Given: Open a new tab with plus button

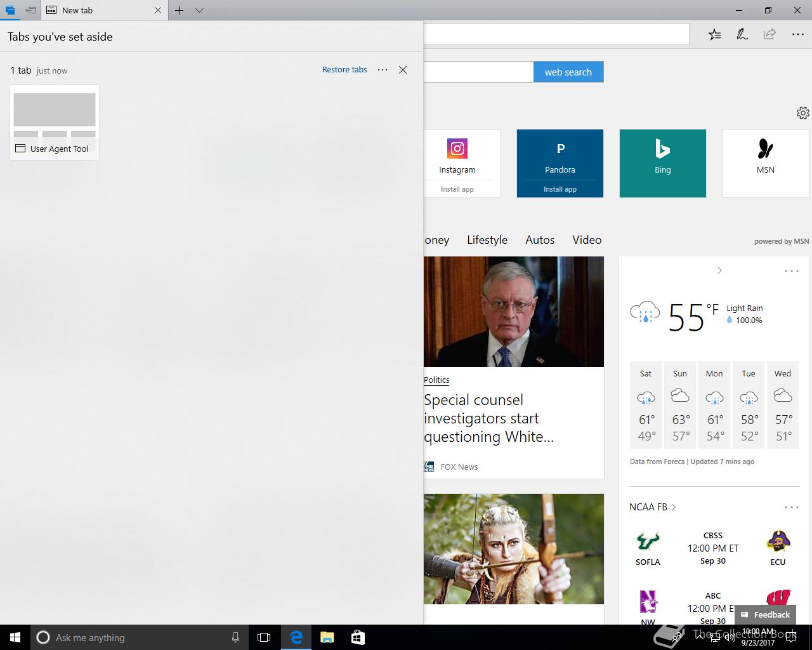Looking at the screenshot, I should pos(180,10).
